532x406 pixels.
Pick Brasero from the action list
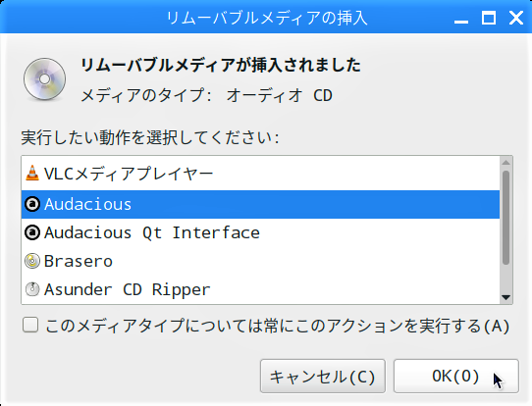[x=260, y=261]
